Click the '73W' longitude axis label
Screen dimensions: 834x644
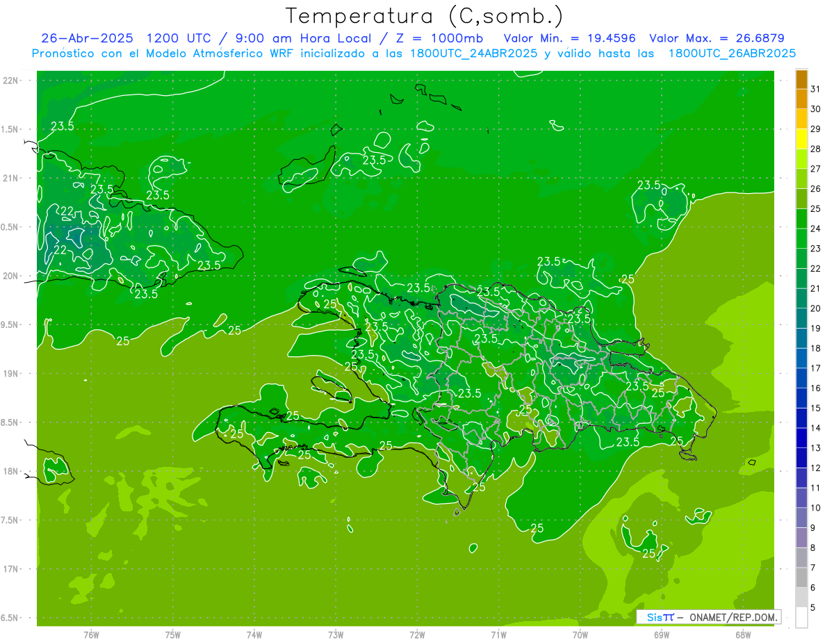pyautogui.click(x=336, y=635)
